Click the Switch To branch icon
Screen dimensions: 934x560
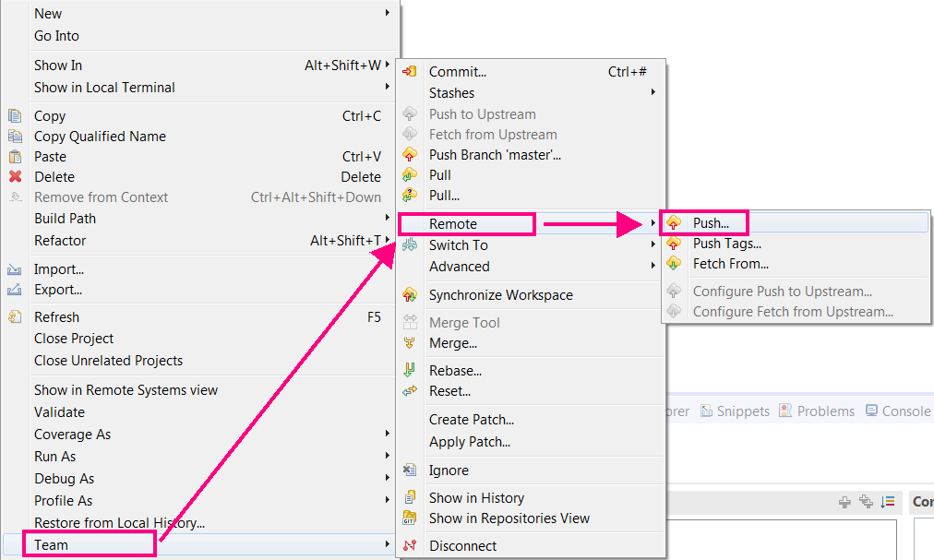click(410, 244)
